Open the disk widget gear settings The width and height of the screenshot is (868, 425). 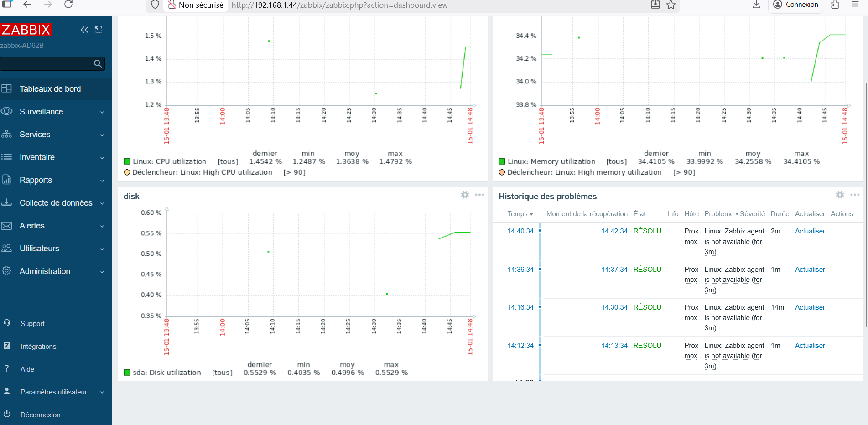[465, 195]
